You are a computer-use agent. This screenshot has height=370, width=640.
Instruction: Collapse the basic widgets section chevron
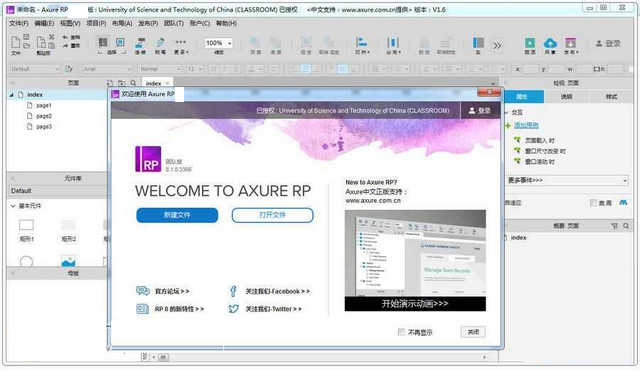click(x=13, y=206)
